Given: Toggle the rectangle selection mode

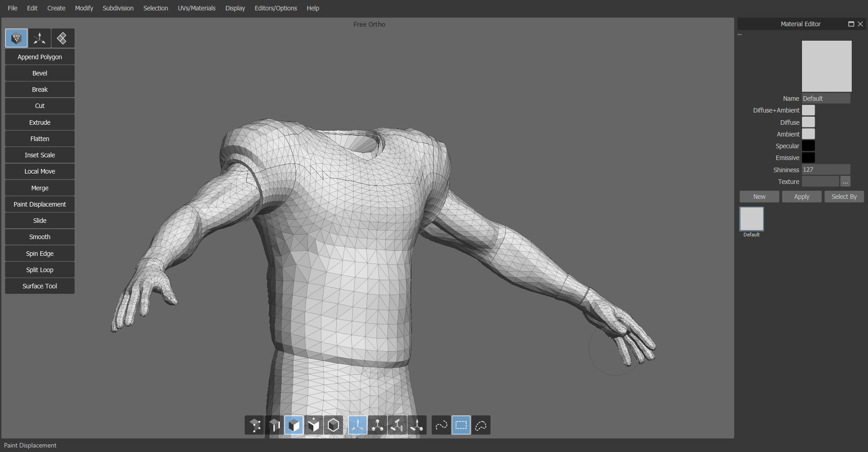Looking at the screenshot, I should tap(461, 425).
